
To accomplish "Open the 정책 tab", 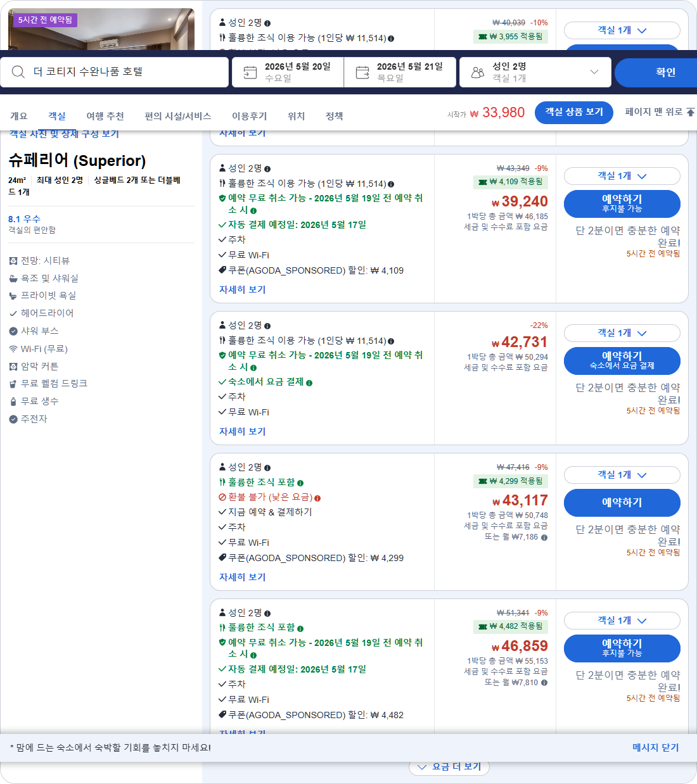I will (335, 116).
